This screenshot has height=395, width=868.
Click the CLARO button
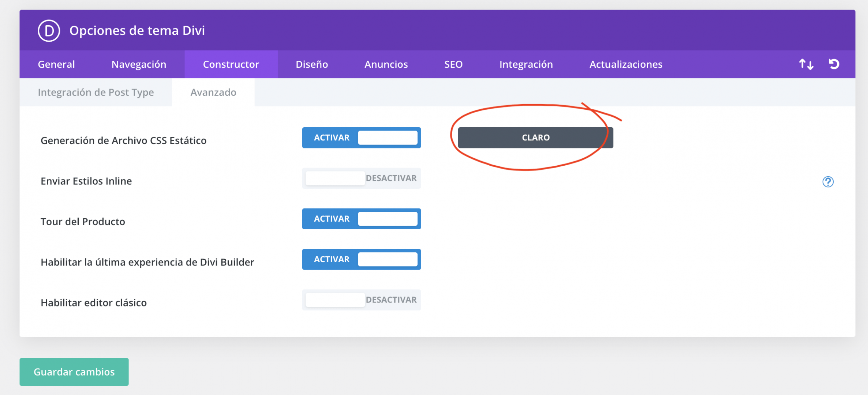pyautogui.click(x=535, y=138)
